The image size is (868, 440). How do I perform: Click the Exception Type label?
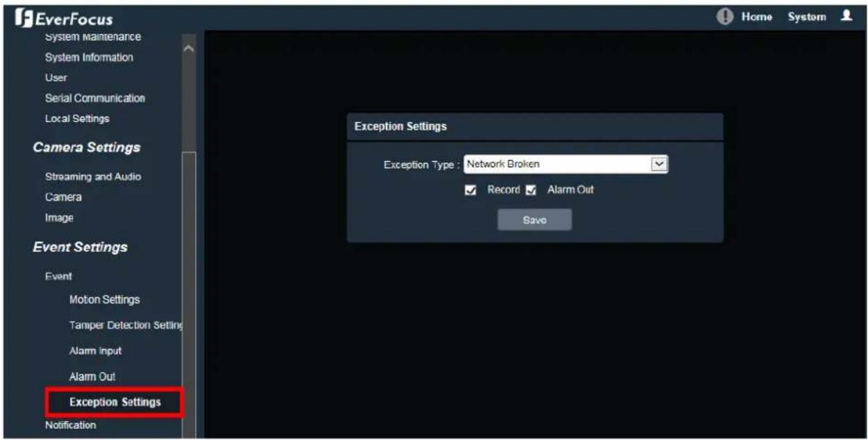422,165
